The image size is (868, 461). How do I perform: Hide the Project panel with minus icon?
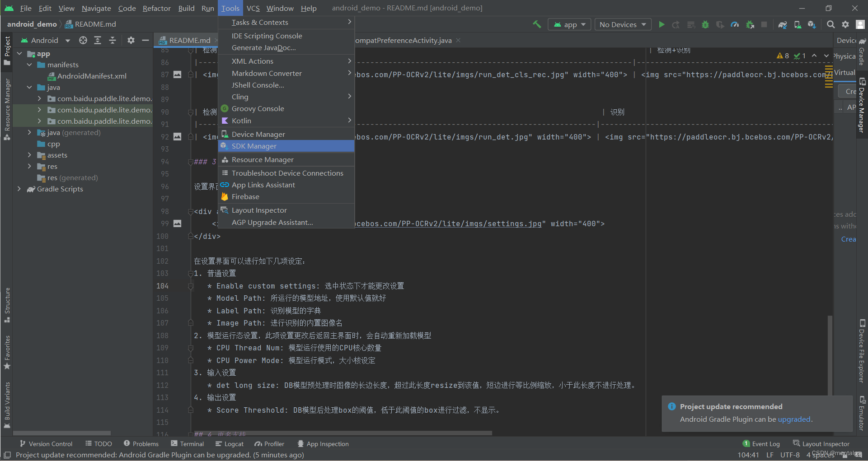click(x=145, y=40)
